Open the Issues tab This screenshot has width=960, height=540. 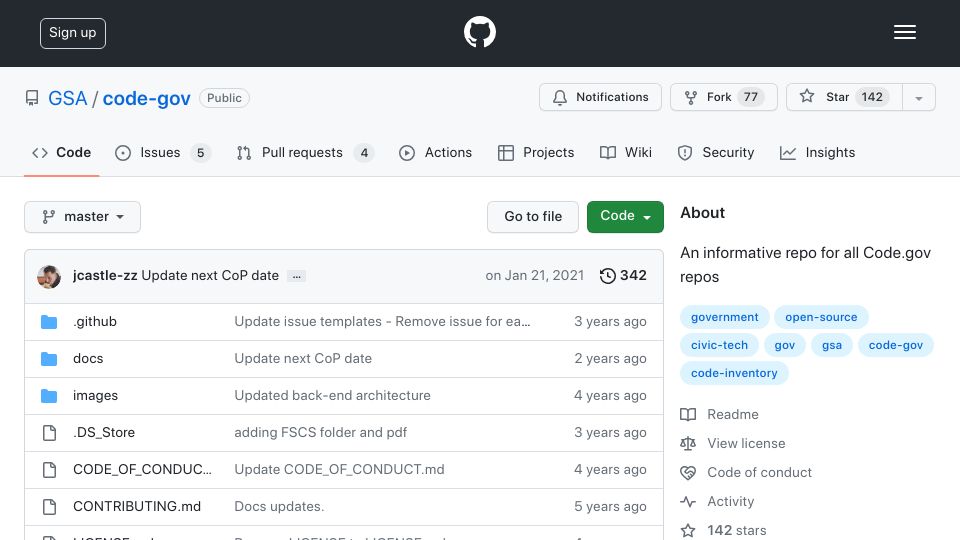tap(163, 152)
